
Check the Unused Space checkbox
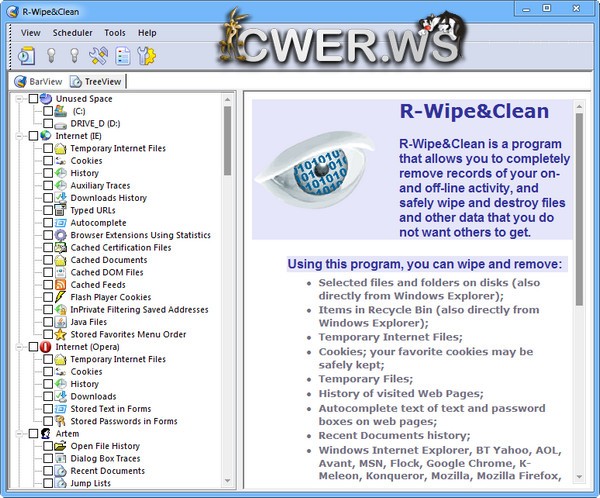point(33,99)
